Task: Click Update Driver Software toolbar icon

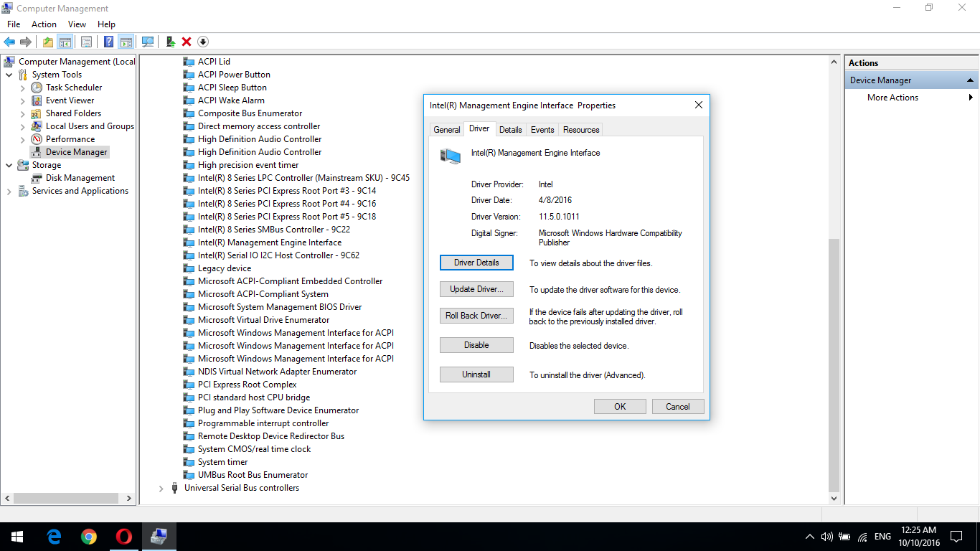Action: click(171, 42)
